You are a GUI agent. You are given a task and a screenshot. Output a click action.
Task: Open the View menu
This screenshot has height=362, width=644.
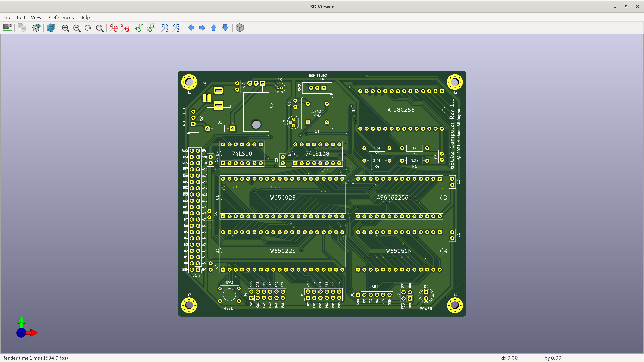(x=36, y=17)
